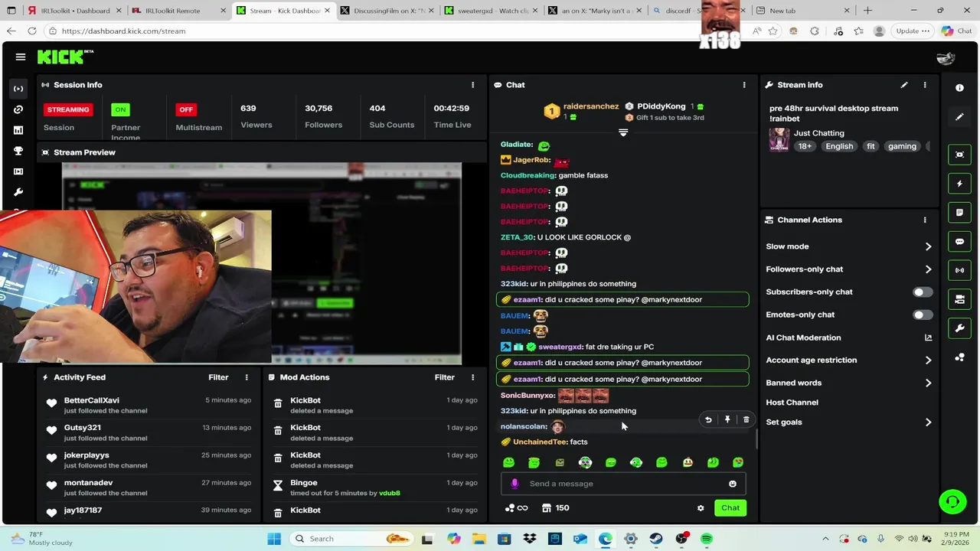Click the taskbar Search box

tap(352, 539)
